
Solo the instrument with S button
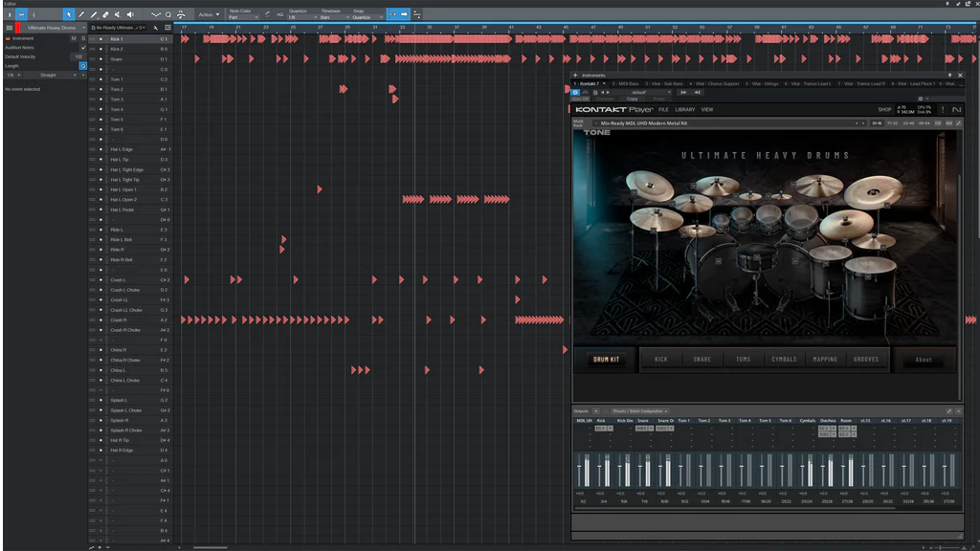pos(82,38)
